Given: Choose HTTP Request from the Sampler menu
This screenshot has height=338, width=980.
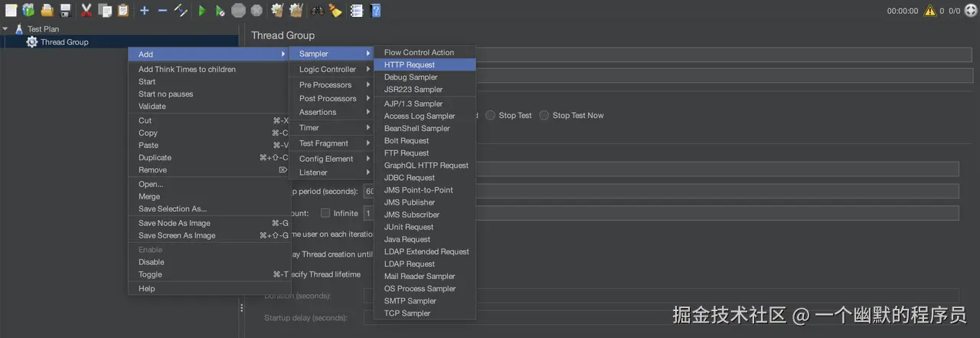Looking at the screenshot, I should [410, 65].
